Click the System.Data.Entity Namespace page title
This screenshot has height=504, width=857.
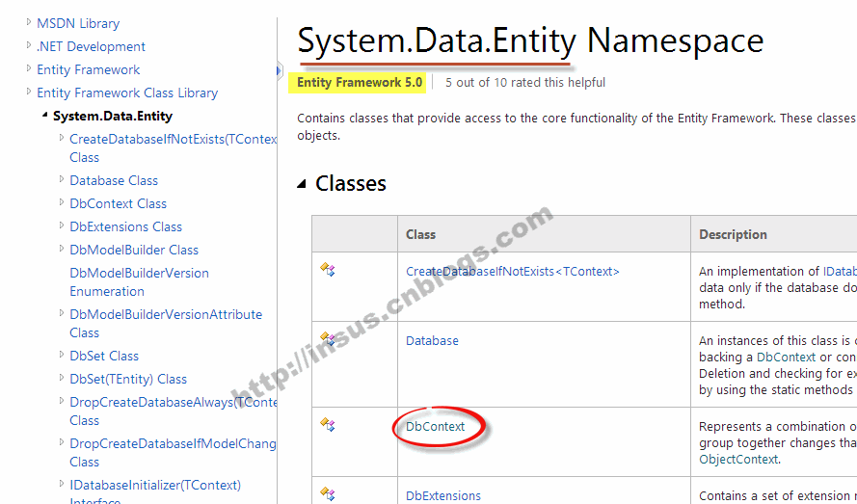point(530,40)
